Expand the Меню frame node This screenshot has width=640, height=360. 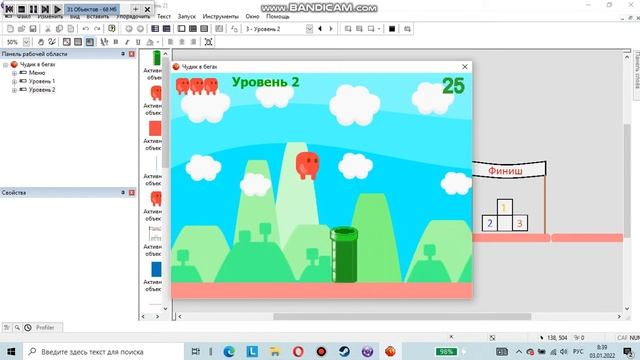coord(14,73)
